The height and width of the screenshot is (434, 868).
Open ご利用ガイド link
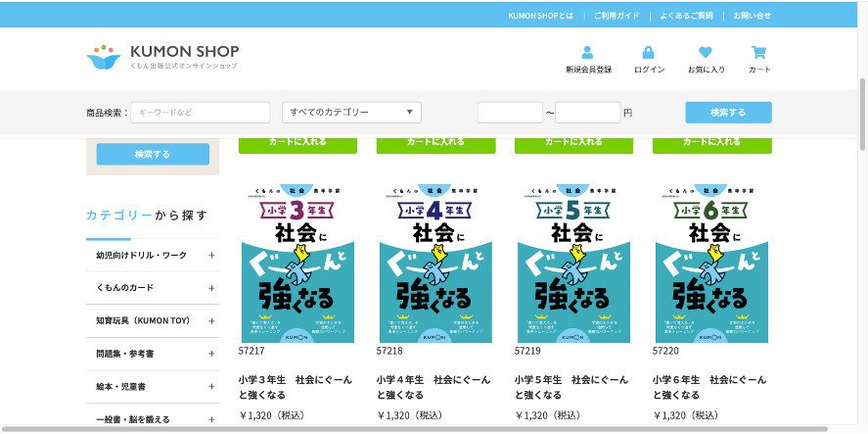click(x=617, y=16)
